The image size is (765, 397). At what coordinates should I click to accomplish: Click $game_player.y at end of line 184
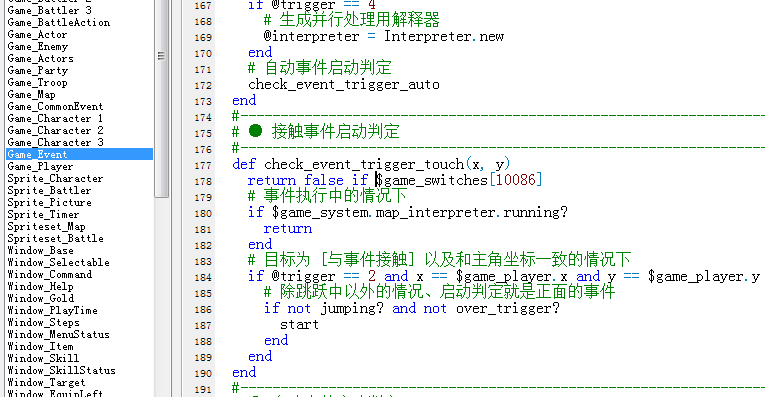[x=704, y=277]
